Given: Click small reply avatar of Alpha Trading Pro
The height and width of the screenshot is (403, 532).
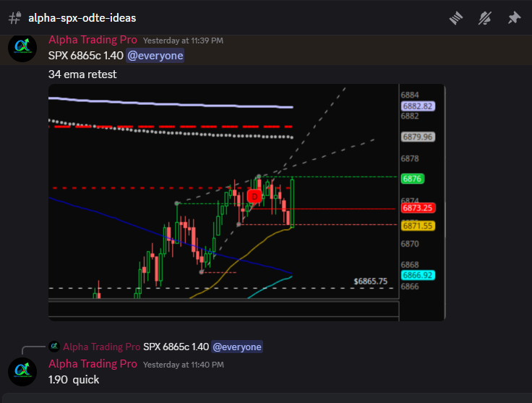Looking at the screenshot, I should point(54,347).
